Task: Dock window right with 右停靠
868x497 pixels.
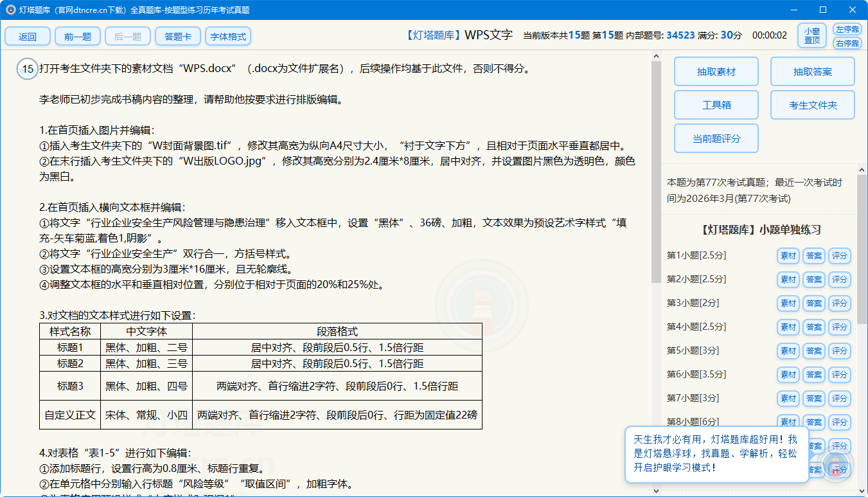Action: pos(847,43)
